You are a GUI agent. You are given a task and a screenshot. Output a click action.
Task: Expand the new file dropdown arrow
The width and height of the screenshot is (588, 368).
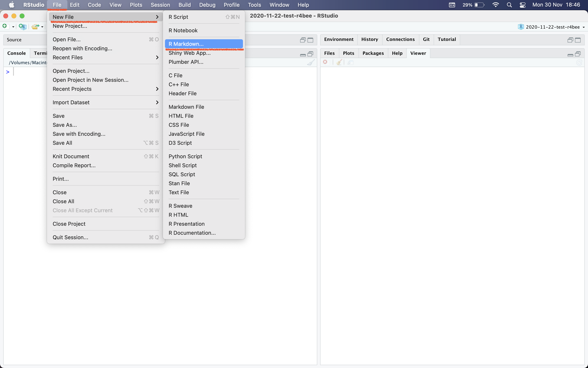point(13,27)
